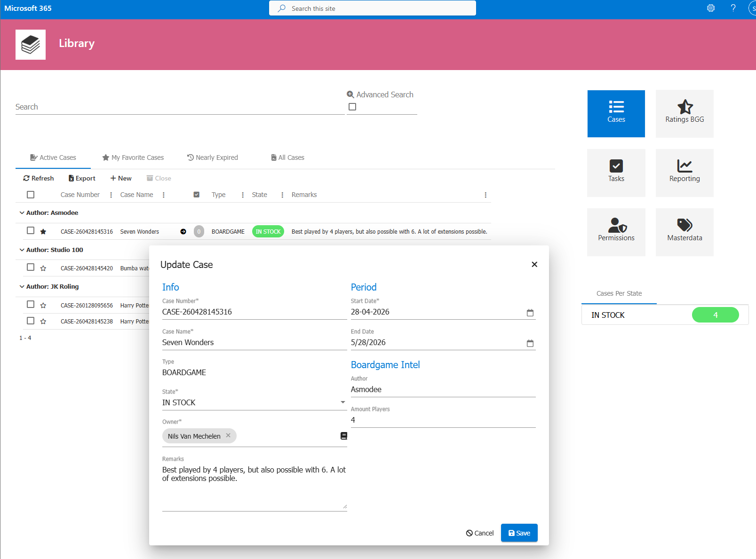Favorite case CASE-260128095656 star
This screenshot has height=559, width=756.
point(43,305)
